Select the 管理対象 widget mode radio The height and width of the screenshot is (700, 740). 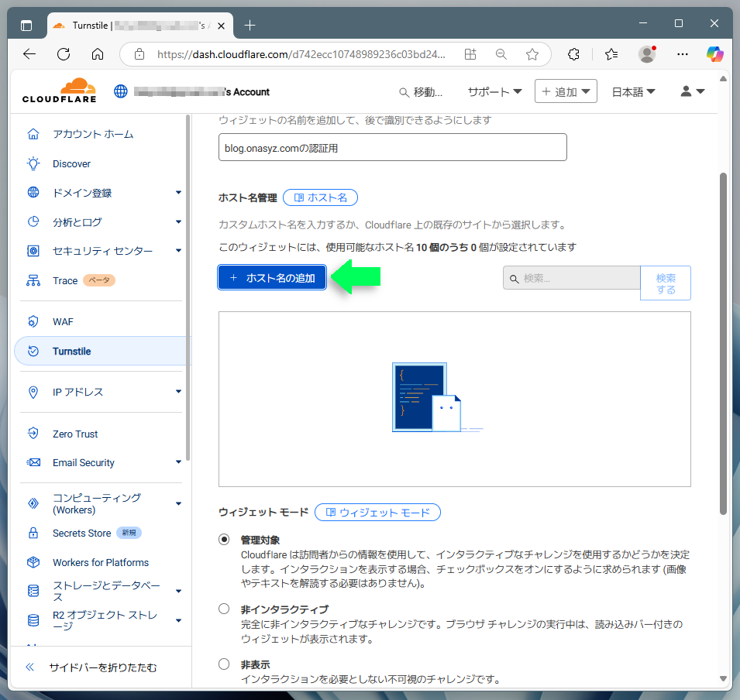pos(224,539)
